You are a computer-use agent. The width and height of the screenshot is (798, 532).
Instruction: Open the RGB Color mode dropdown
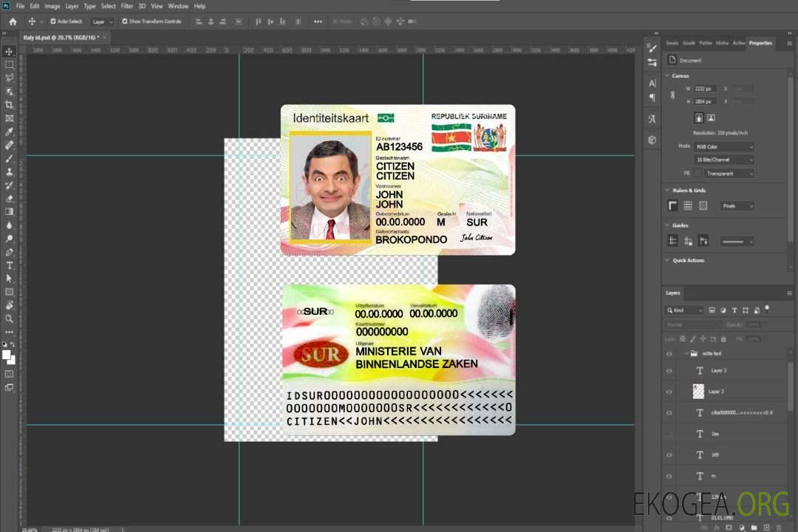[x=724, y=146]
